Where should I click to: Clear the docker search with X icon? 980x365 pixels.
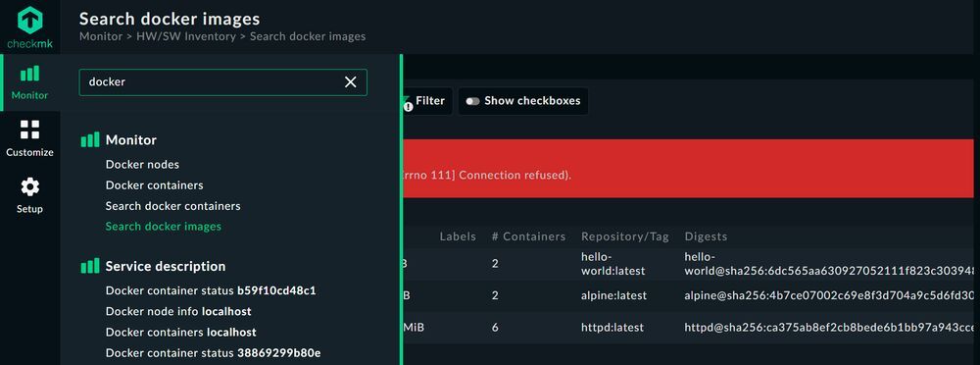tap(351, 82)
